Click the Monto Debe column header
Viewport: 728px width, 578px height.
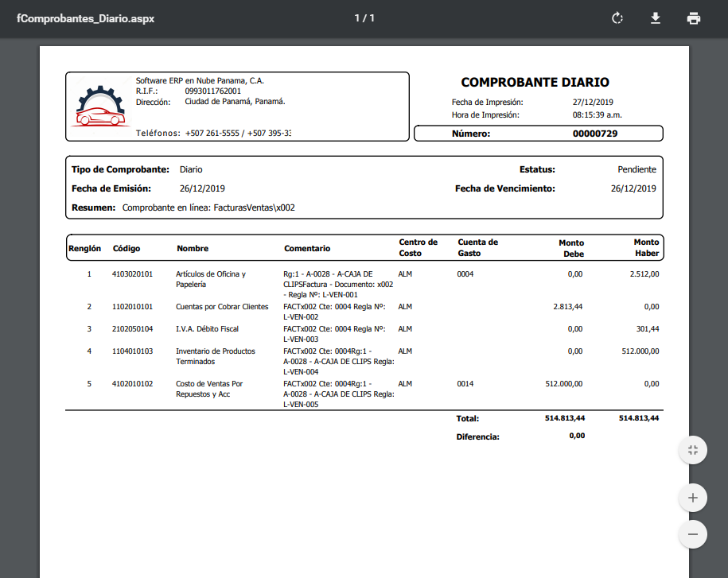point(570,248)
